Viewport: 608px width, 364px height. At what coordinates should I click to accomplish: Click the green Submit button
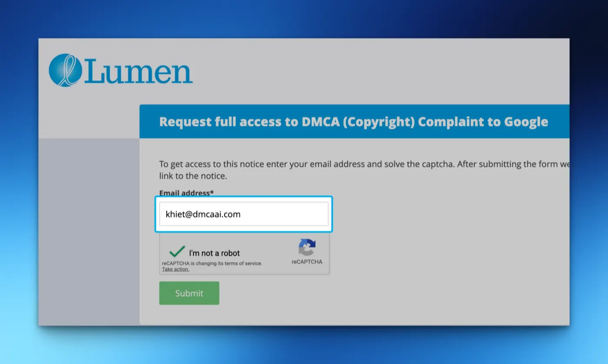[189, 293]
